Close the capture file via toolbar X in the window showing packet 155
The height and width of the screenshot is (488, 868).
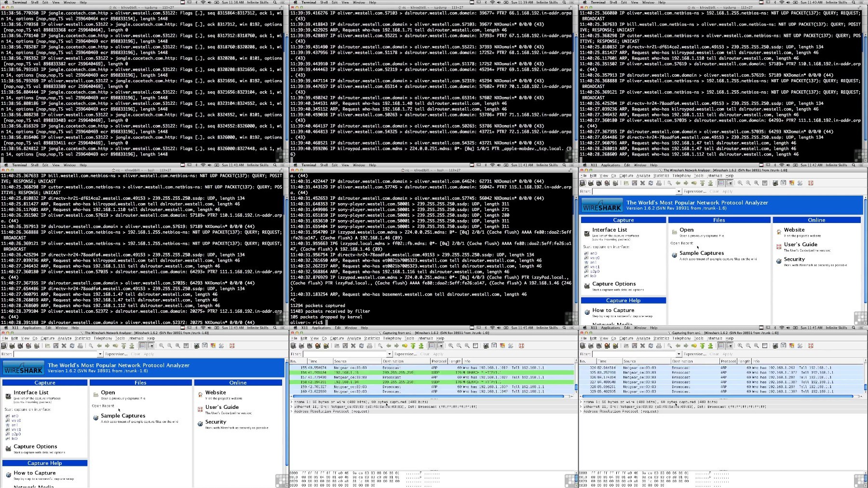coord(353,346)
